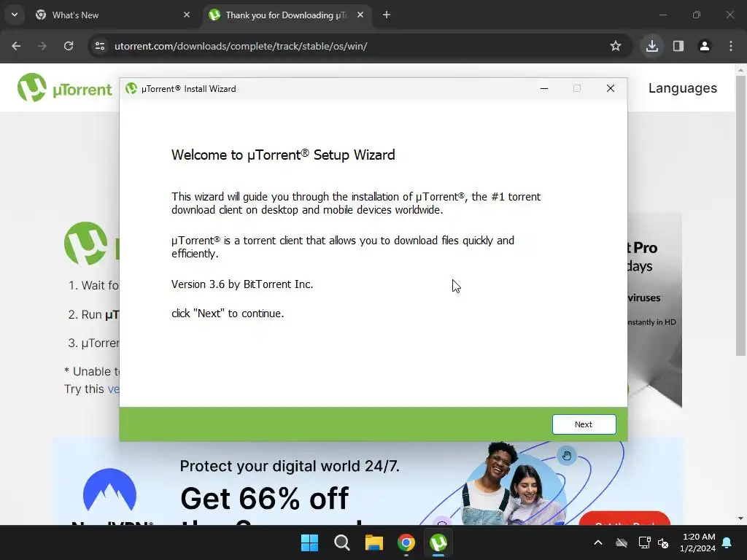Screen dimensions: 747x560
Task: Click the OneDrive tray icon
Action: (622, 542)
